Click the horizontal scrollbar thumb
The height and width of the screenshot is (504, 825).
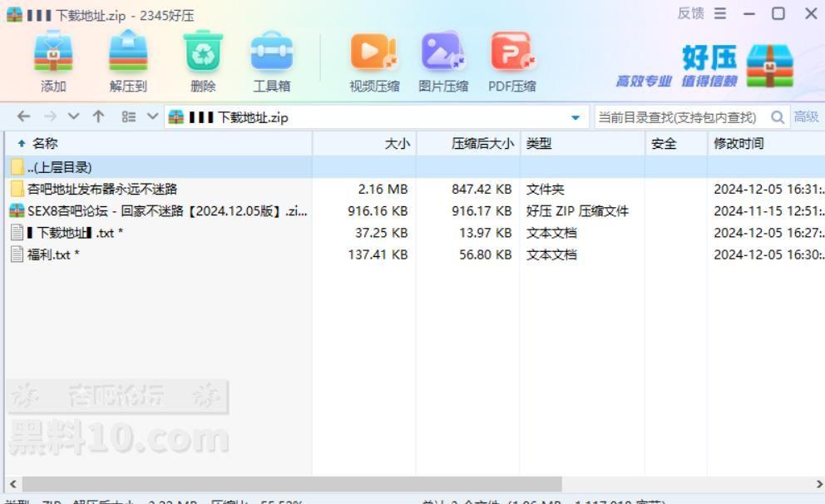[292, 483]
